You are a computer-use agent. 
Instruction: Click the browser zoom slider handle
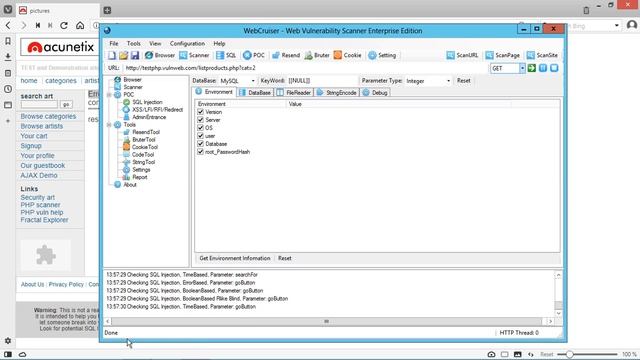pyautogui.click(x=569, y=354)
